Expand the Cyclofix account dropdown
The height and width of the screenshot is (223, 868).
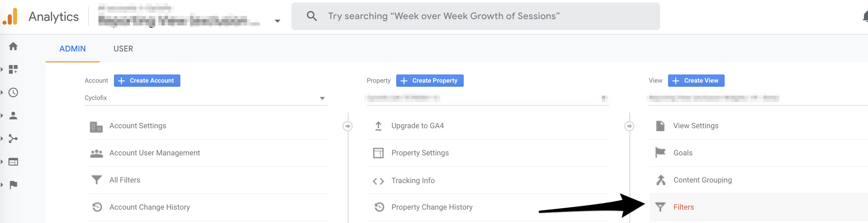pos(206,98)
